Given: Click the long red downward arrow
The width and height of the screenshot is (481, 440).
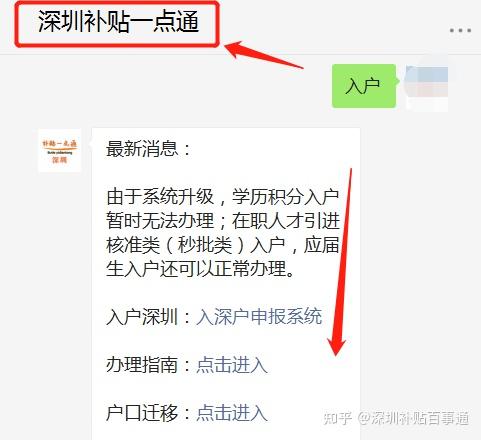Looking at the screenshot, I should click(341, 262).
